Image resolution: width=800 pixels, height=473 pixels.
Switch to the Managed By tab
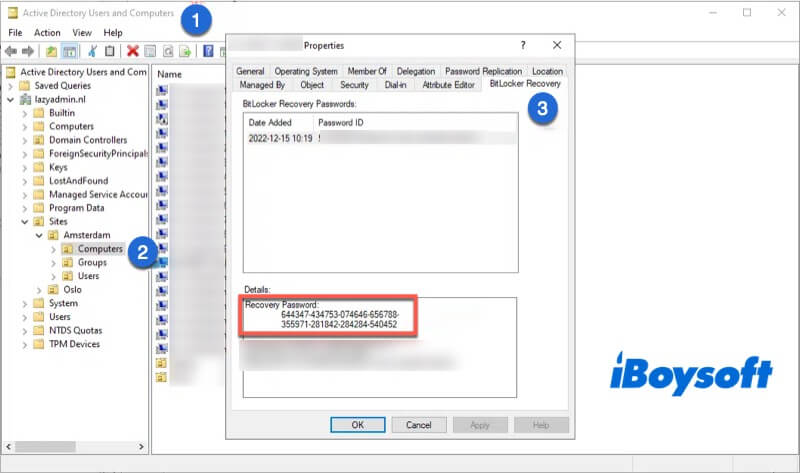262,85
